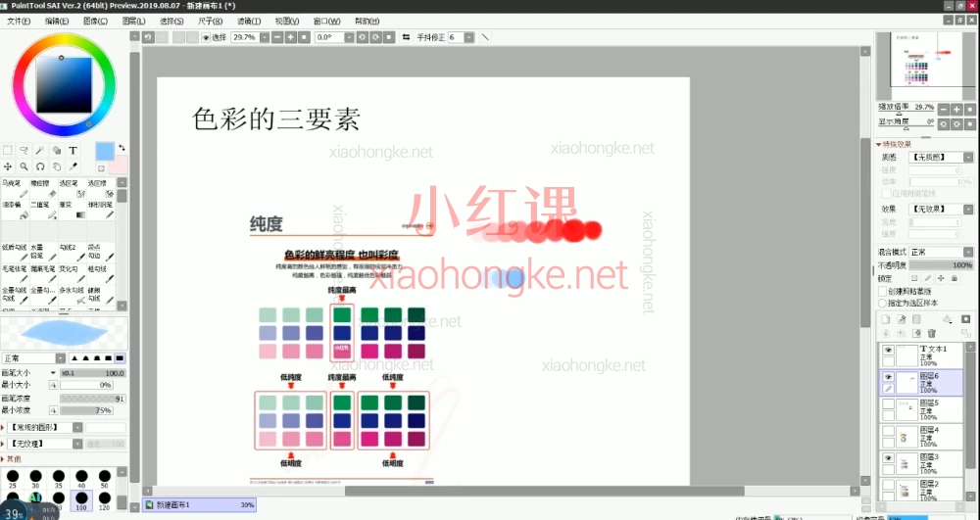Zoom out with toolbar minus button
This screenshot has width=980, height=520.
tap(277, 37)
